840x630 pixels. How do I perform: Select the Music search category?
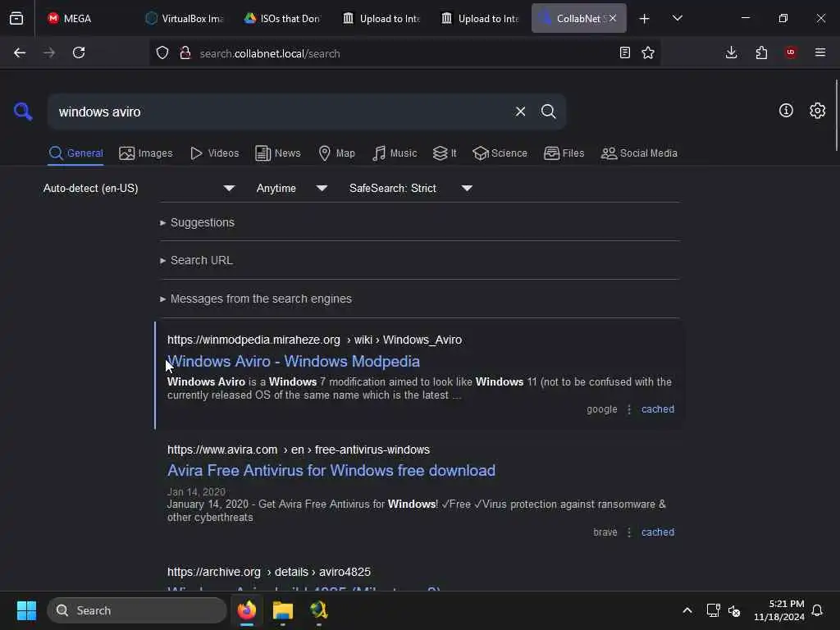click(395, 153)
